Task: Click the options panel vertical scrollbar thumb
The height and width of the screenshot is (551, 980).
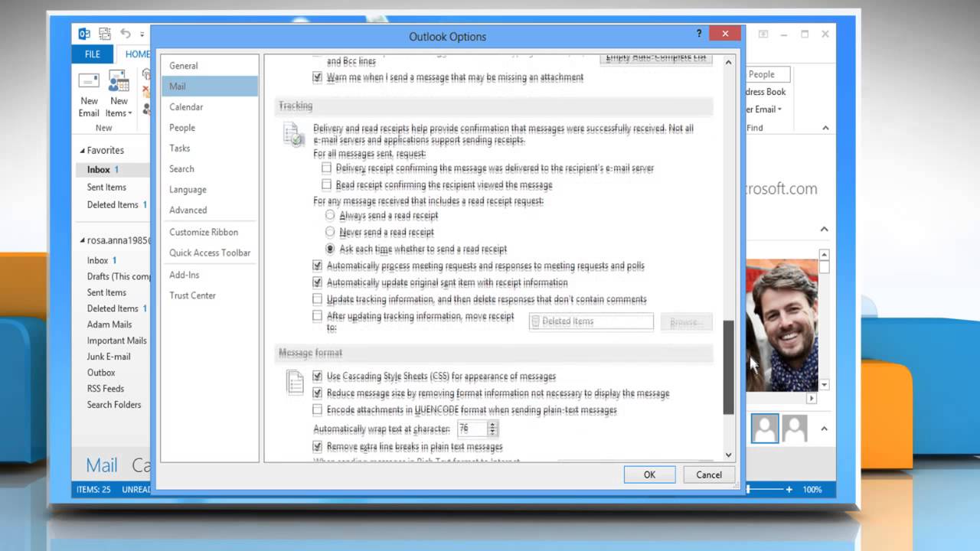Action: 728,367
